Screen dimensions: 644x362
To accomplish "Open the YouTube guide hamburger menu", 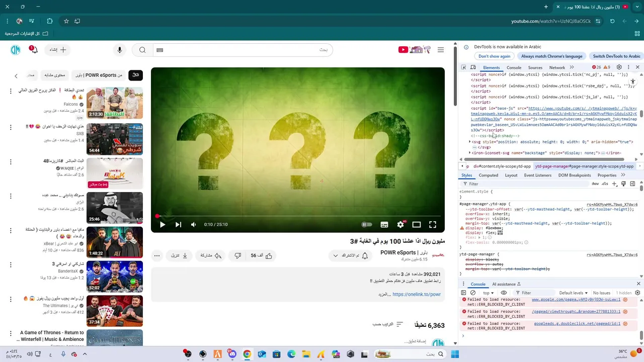I will click(441, 50).
